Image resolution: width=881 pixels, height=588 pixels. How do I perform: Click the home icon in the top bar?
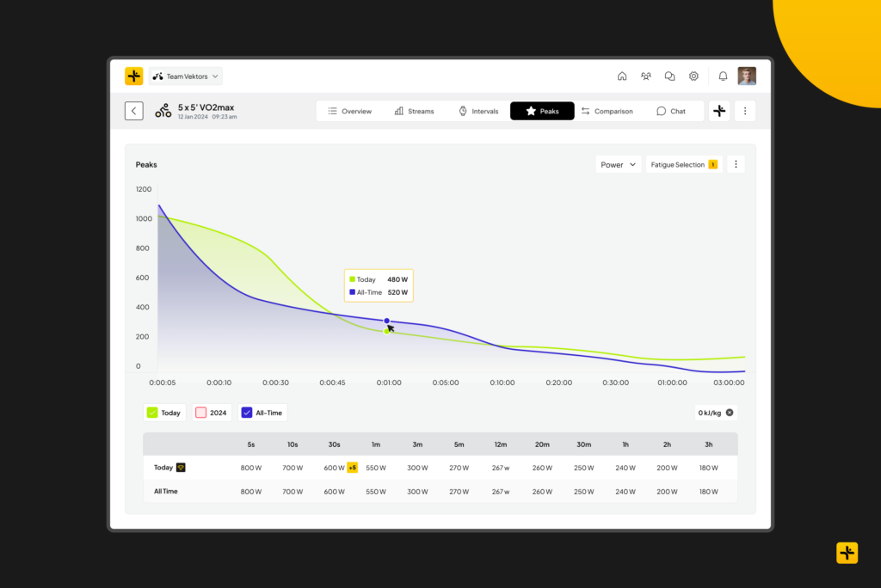[622, 77]
